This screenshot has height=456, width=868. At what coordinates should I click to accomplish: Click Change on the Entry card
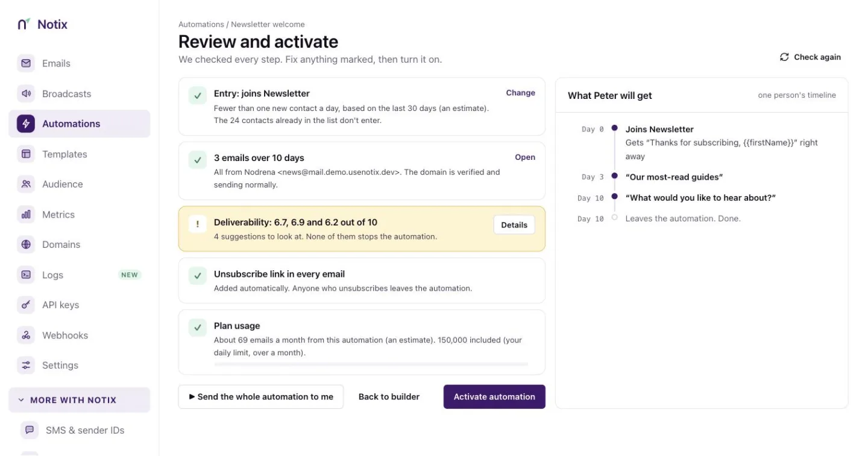coord(521,93)
